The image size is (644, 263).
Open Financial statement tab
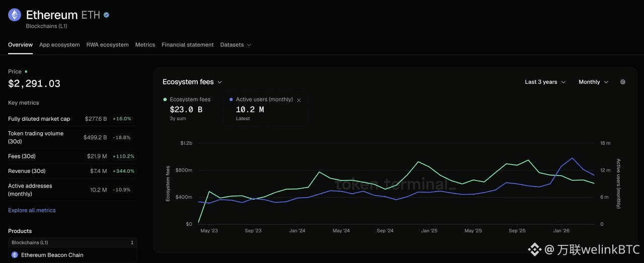tap(188, 45)
